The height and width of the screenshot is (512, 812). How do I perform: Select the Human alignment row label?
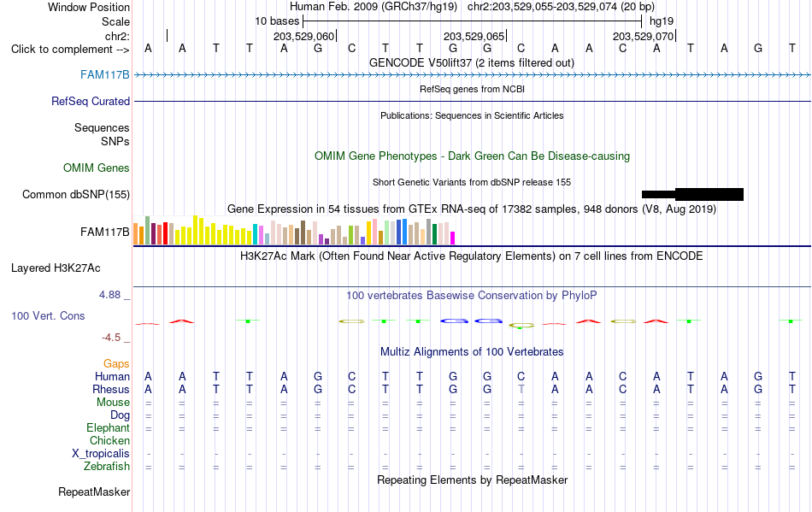[112, 376]
